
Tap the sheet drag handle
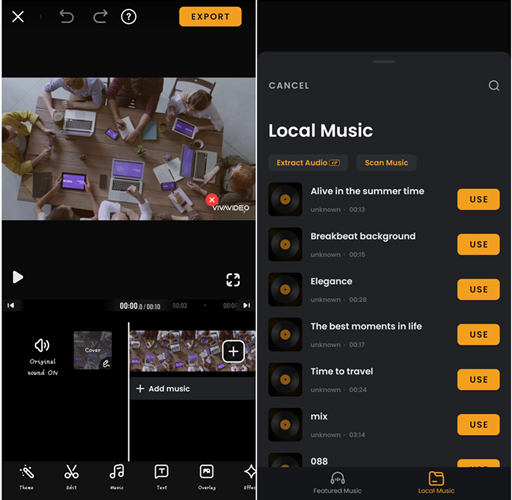(x=384, y=62)
